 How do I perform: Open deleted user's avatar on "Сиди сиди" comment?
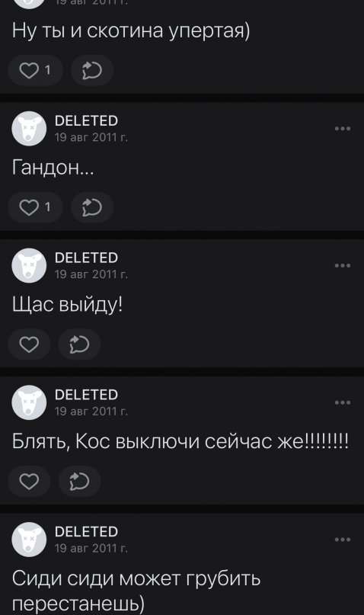pos(29,540)
